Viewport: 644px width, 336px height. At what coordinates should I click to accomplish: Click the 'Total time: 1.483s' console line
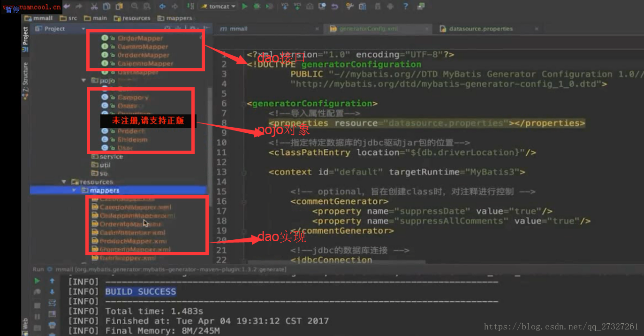click(x=154, y=311)
